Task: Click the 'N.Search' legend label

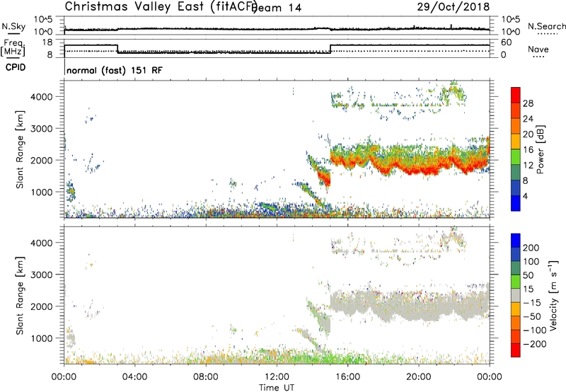Action: tap(546, 26)
